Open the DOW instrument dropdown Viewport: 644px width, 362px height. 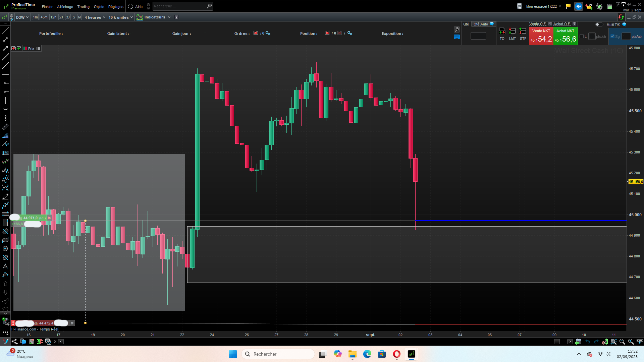click(22, 17)
